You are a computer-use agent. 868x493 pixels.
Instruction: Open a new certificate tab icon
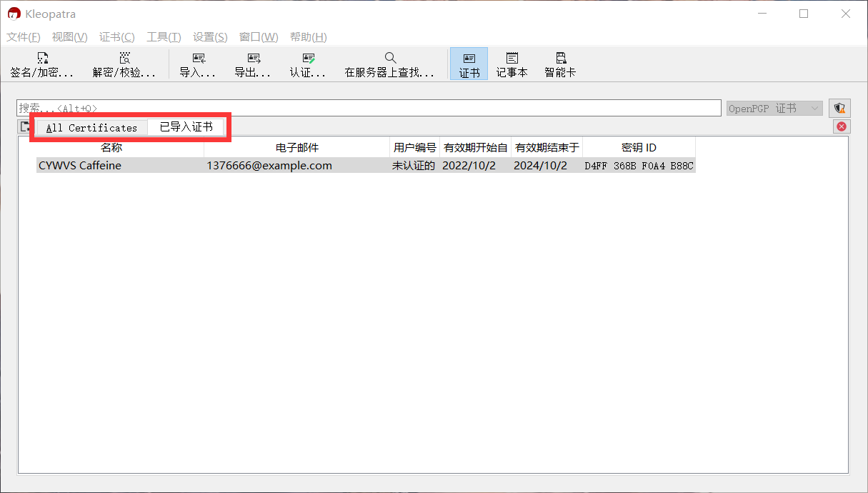[x=24, y=126]
